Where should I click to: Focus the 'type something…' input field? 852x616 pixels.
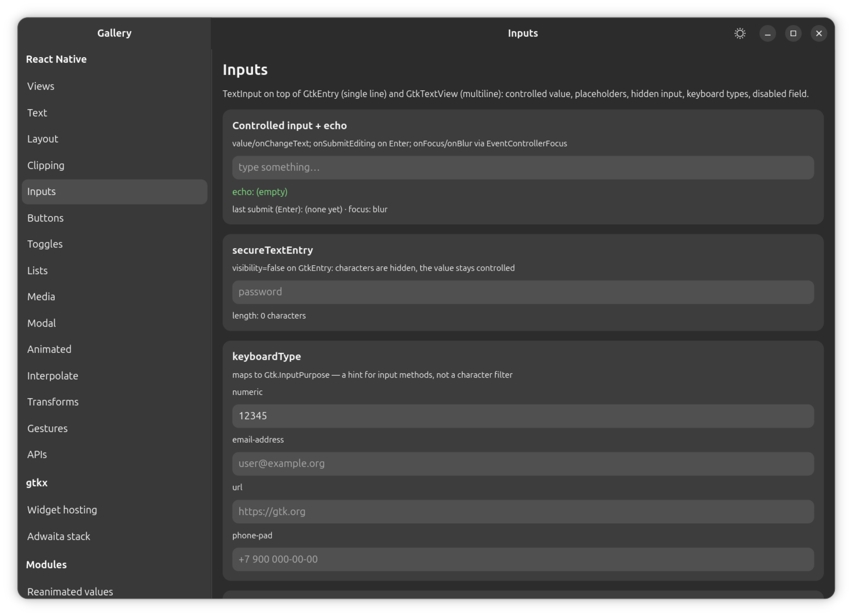pos(523,167)
